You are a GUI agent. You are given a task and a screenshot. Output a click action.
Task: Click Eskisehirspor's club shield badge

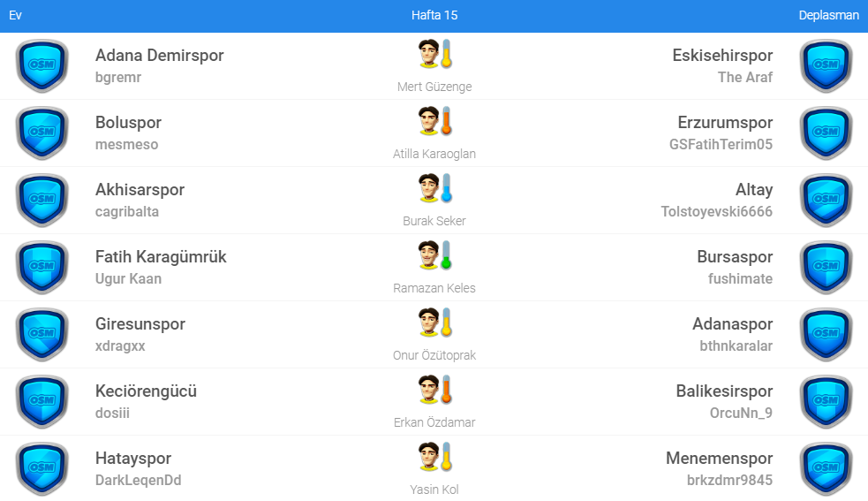click(x=826, y=66)
